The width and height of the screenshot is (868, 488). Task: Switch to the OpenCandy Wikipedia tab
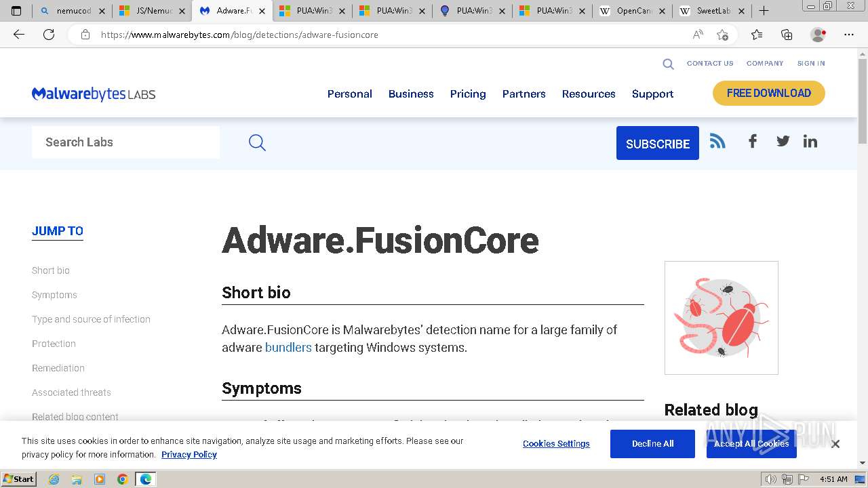click(632, 11)
